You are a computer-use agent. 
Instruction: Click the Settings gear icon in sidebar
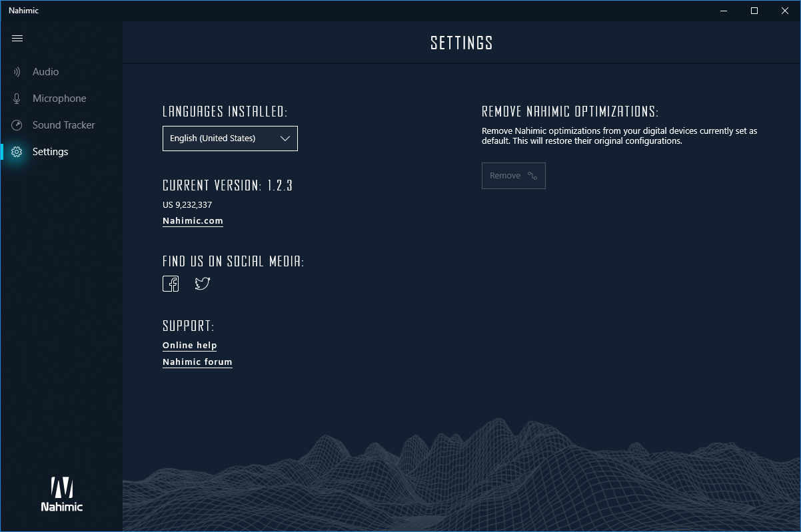pyautogui.click(x=17, y=152)
